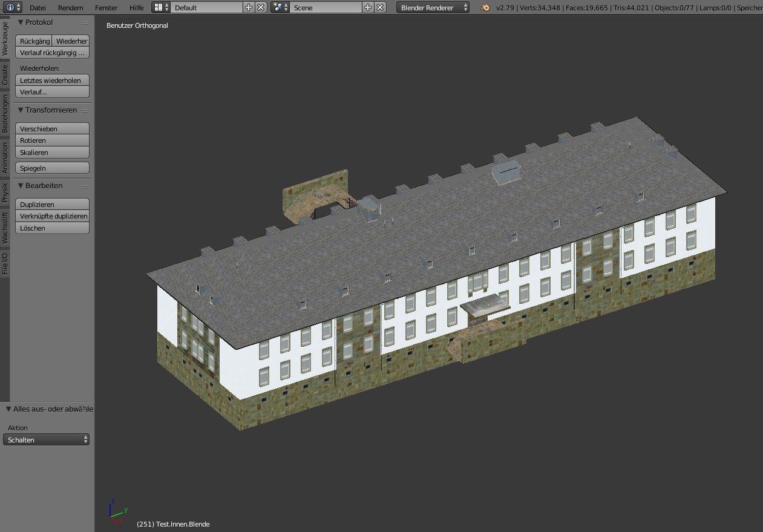The image size is (763, 532).
Task: Open the Rendern menu
Action: click(x=70, y=8)
